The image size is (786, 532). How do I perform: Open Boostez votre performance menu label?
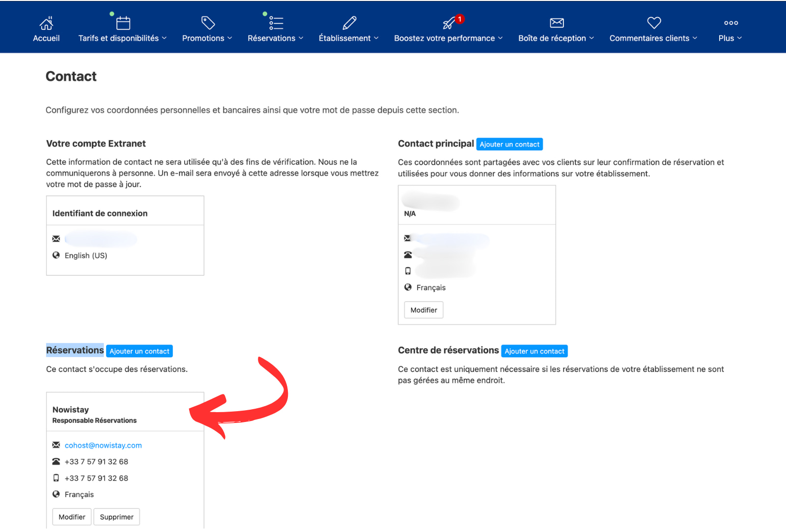point(444,38)
